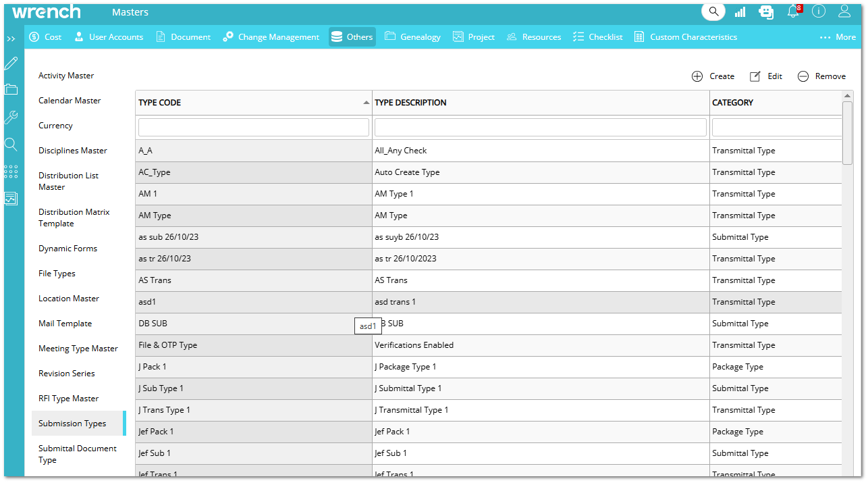Open the dashboard chart icon in sidebar

11,199
